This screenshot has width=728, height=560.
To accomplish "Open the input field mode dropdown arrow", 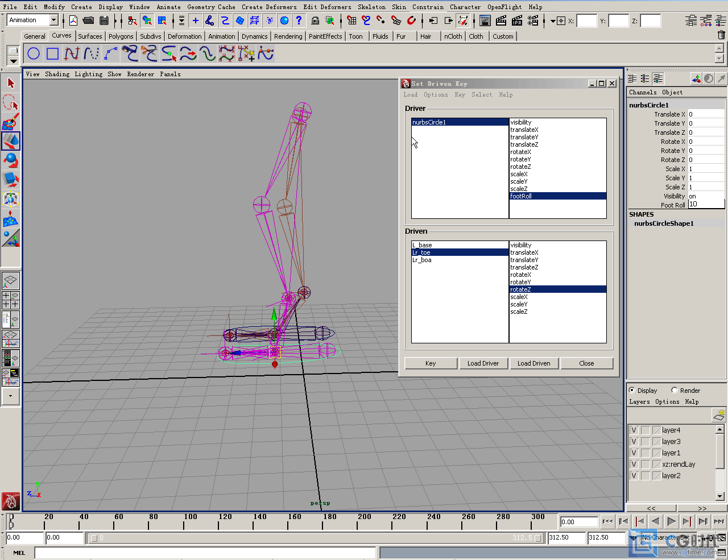I will click(x=552, y=21).
